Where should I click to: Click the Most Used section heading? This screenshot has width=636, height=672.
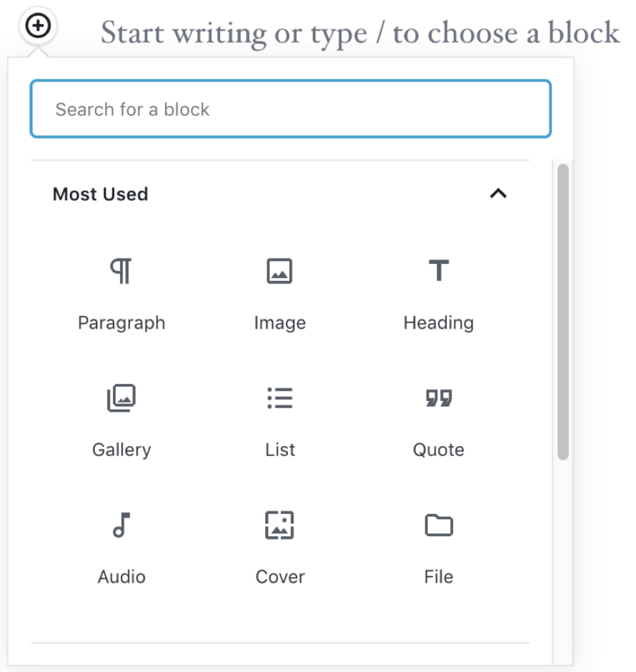101,194
